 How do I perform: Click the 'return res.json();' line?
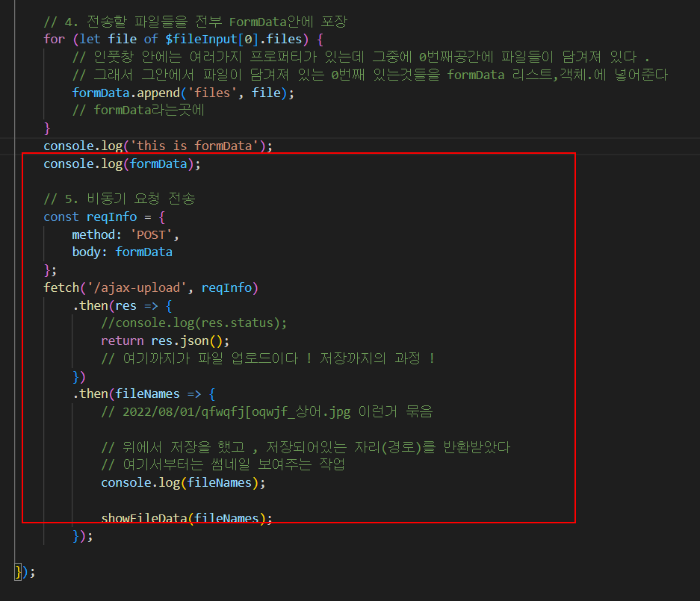[165, 341]
